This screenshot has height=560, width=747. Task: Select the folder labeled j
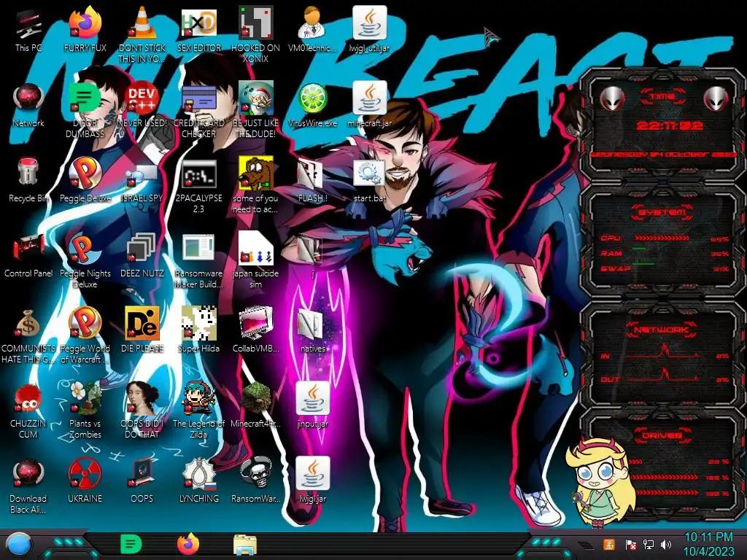pos(311,249)
